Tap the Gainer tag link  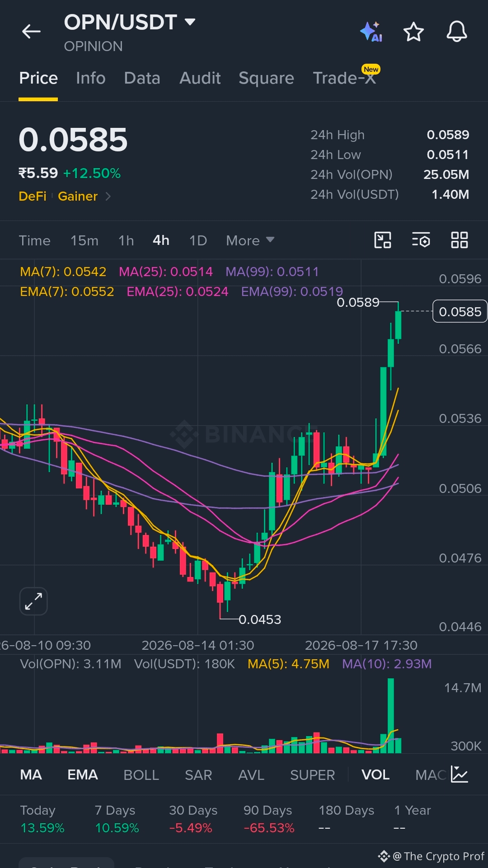click(78, 196)
